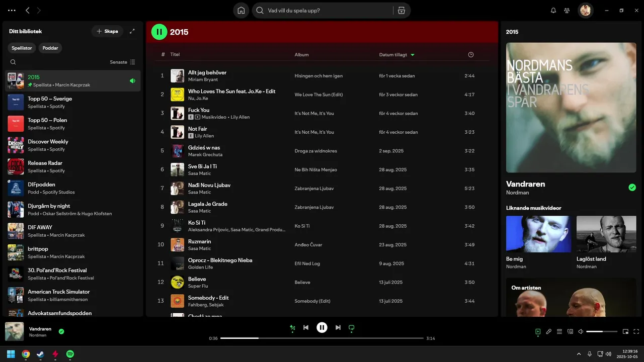Filter library by Poddar
This screenshot has height=362, width=644.
click(x=50, y=48)
